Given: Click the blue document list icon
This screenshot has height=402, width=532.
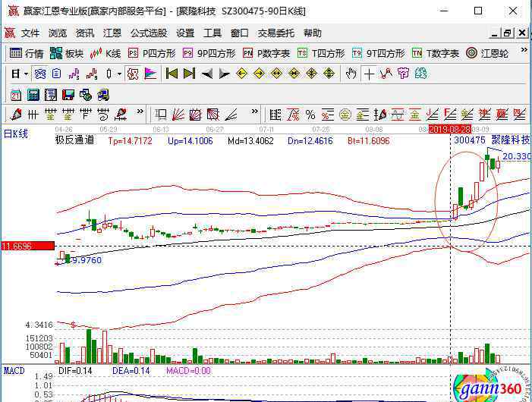Looking at the screenshot, I should click(57, 74).
